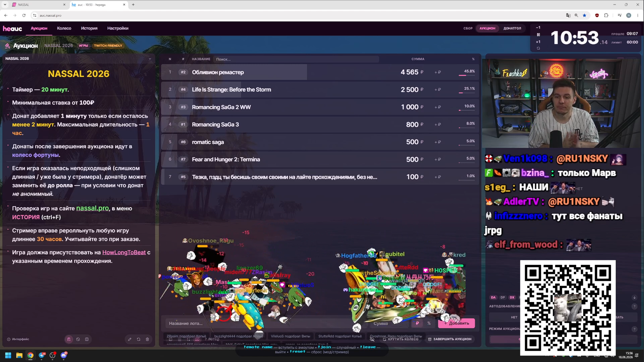Add money to Fear and Hunger 2: Termina
Screen dimensions: 644x362
pos(437,159)
